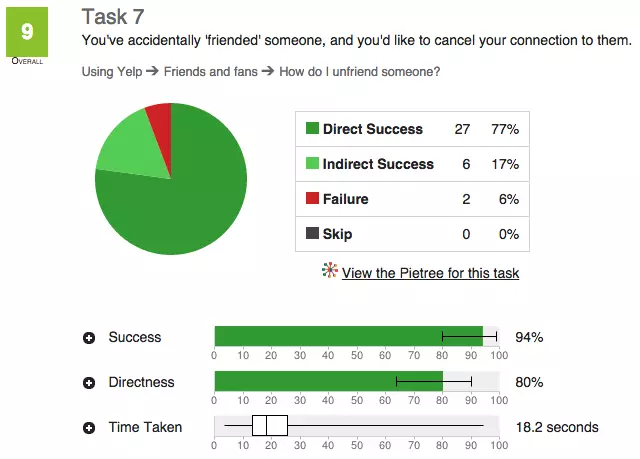
Task: Click the dark Skip legend swatch
Action: [312, 234]
